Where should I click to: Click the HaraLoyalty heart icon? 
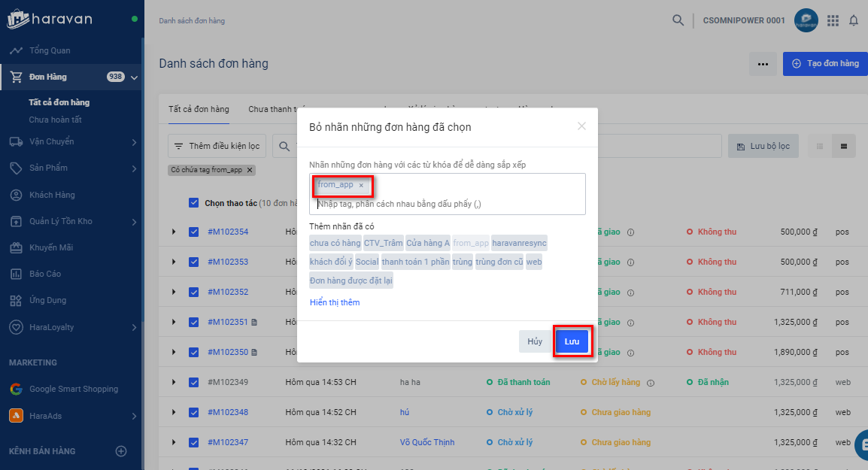pyautogui.click(x=16, y=327)
